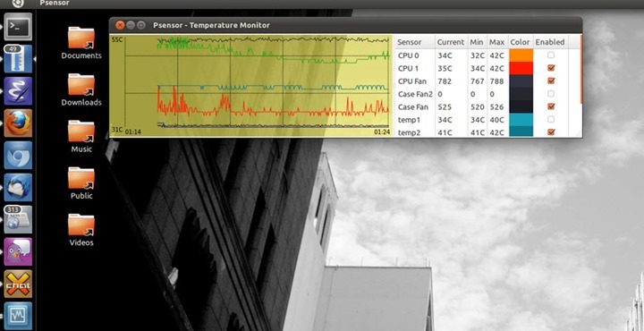This screenshot has width=644, height=331.
Task: Select the temp1 sensor name
Action: [x=408, y=120]
